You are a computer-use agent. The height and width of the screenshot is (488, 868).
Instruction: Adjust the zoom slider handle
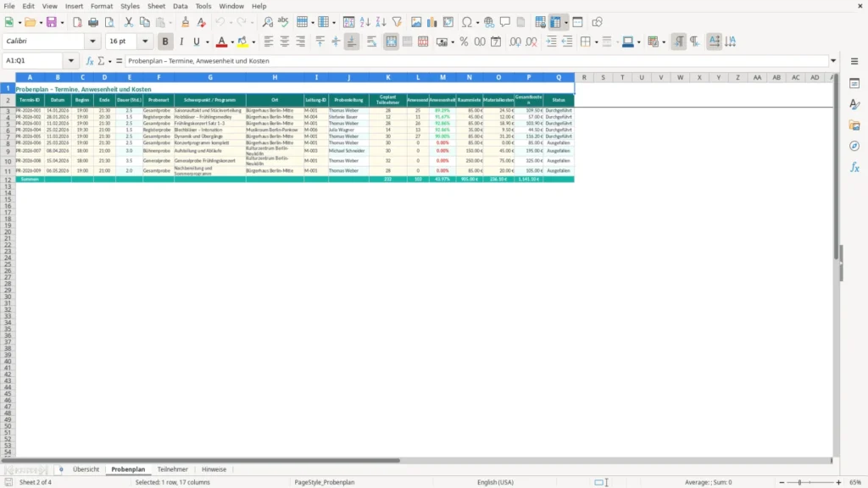pyautogui.click(x=800, y=482)
